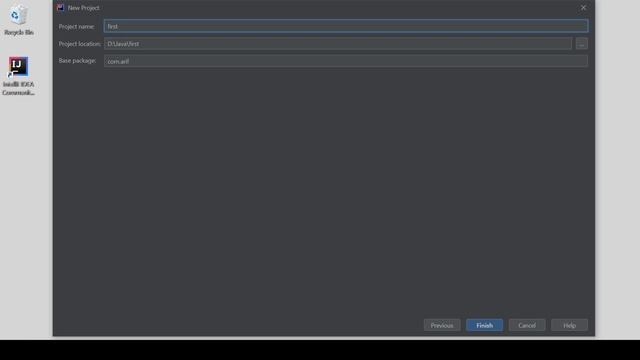Click the 'Project name:' label
This screenshot has width=640, height=360.
[x=77, y=27]
